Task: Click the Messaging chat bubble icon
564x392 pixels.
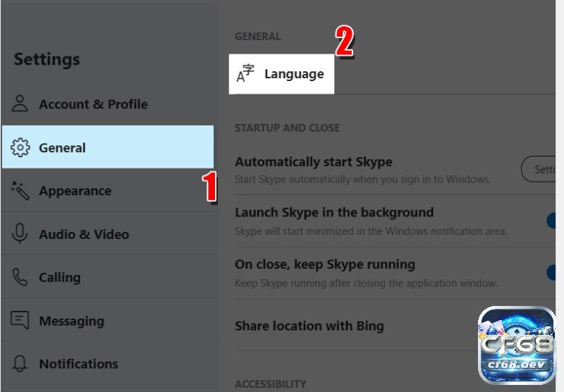Action: pos(20,319)
